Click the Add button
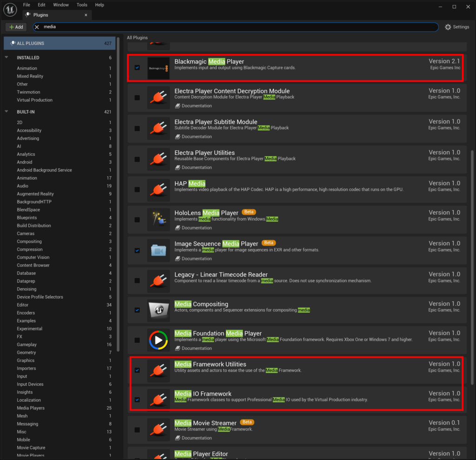The height and width of the screenshot is (460, 476). (16, 27)
